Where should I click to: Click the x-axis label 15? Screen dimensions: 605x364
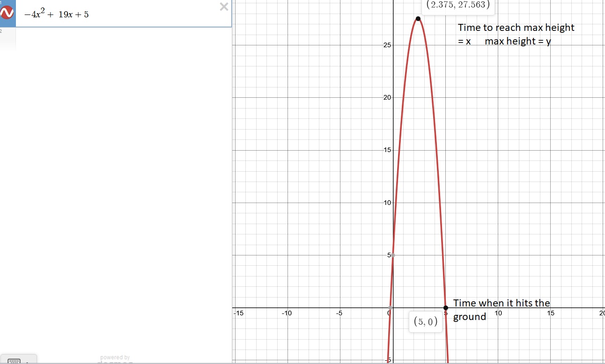(x=551, y=313)
